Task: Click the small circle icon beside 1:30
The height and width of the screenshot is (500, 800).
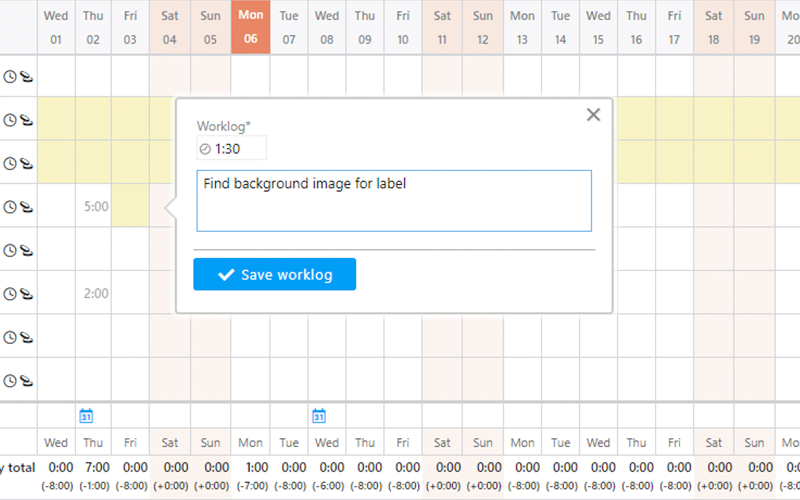Action: 205,148
